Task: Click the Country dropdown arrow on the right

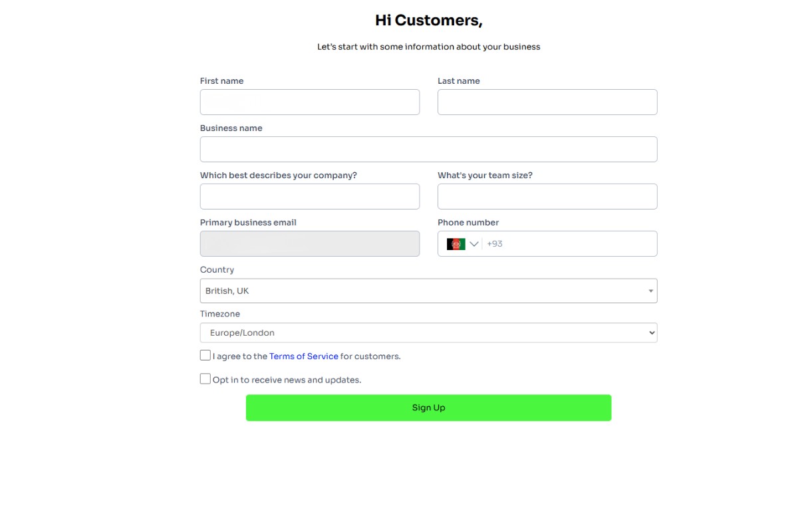Action: tap(650, 291)
